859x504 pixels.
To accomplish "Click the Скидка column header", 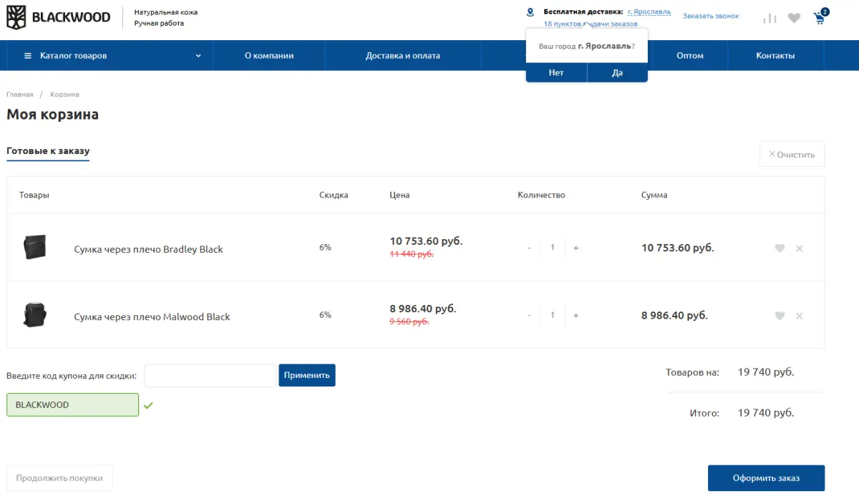I will pos(334,195).
